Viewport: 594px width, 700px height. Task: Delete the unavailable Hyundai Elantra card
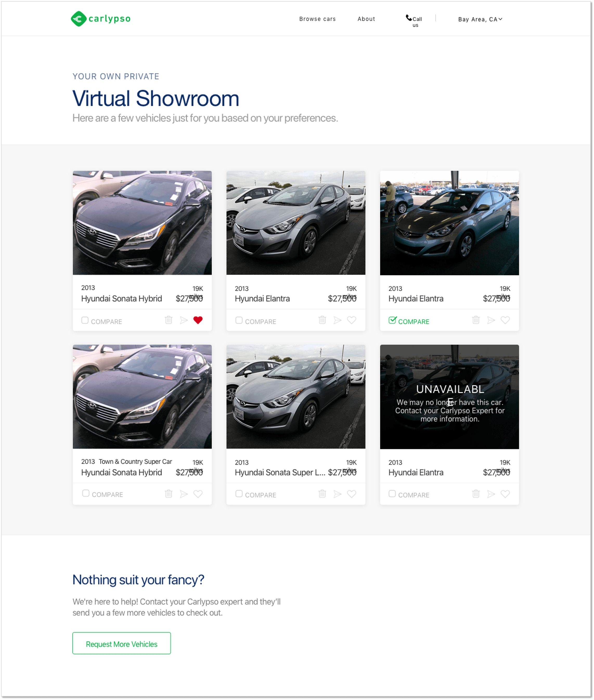(x=476, y=494)
